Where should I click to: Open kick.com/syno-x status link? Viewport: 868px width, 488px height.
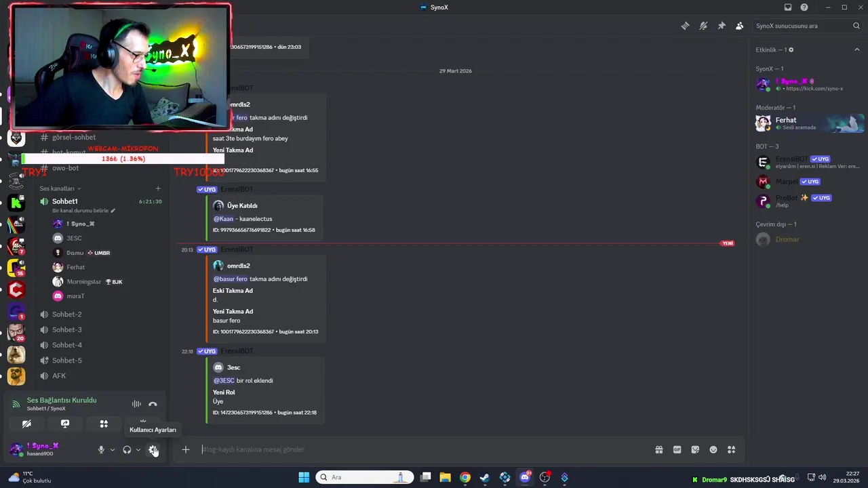[x=813, y=89]
